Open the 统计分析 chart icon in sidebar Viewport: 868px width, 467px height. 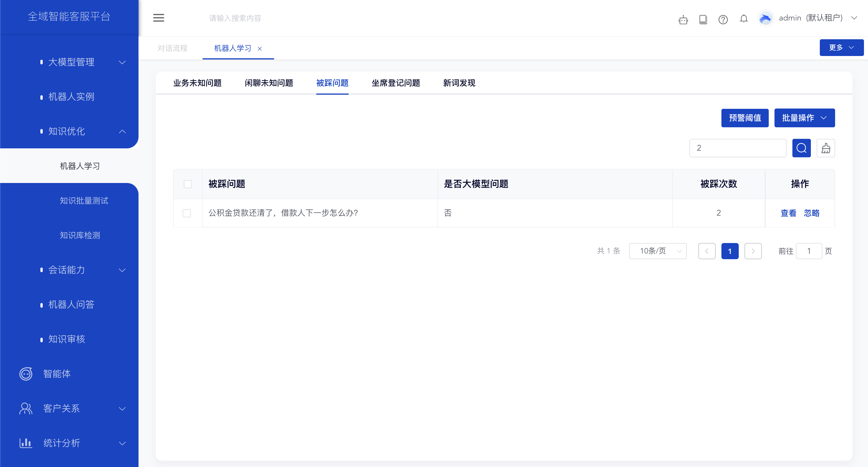point(26,443)
